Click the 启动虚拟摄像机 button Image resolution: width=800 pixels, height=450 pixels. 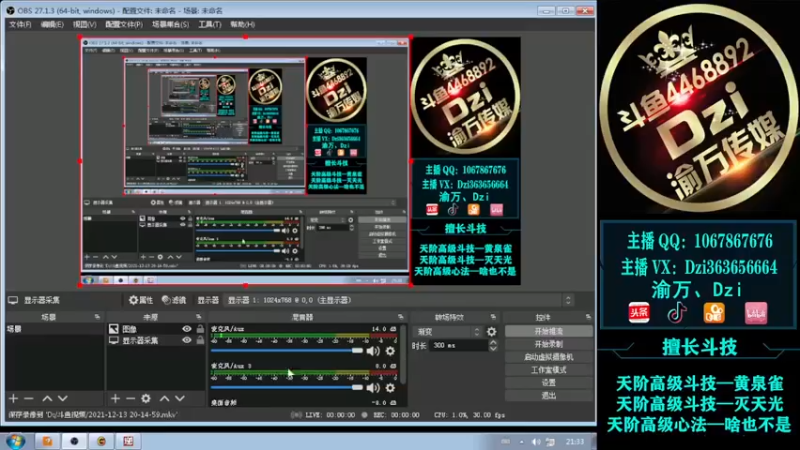tap(549, 357)
